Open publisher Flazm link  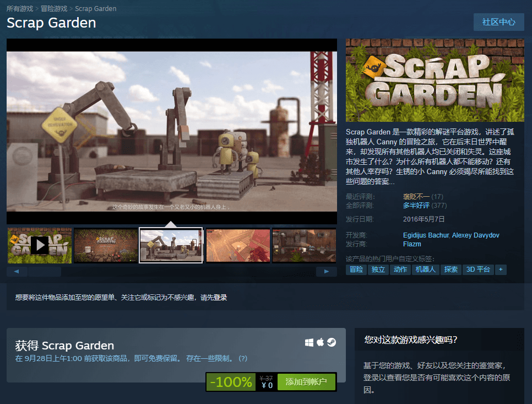(412, 244)
